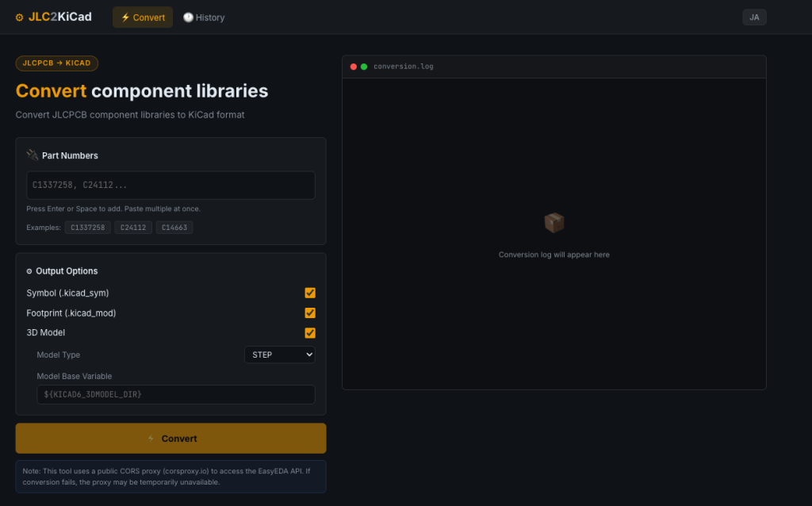Disable the 3D Model checkbox
This screenshot has width=812, height=506.
(x=310, y=333)
